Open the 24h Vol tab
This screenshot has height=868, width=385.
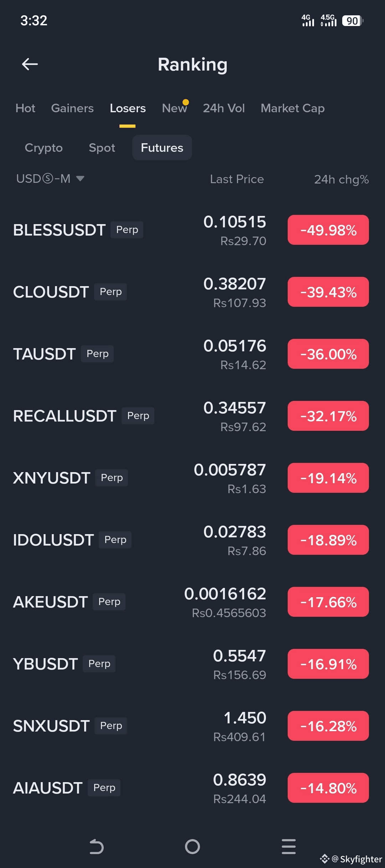pyautogui.click(x=224, y=108)
